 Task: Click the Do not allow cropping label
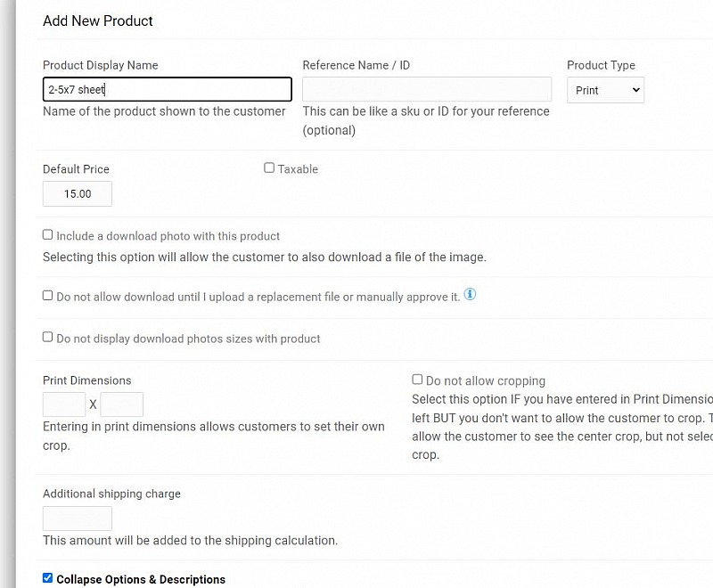pyautogui.click(x=486, y=380)
